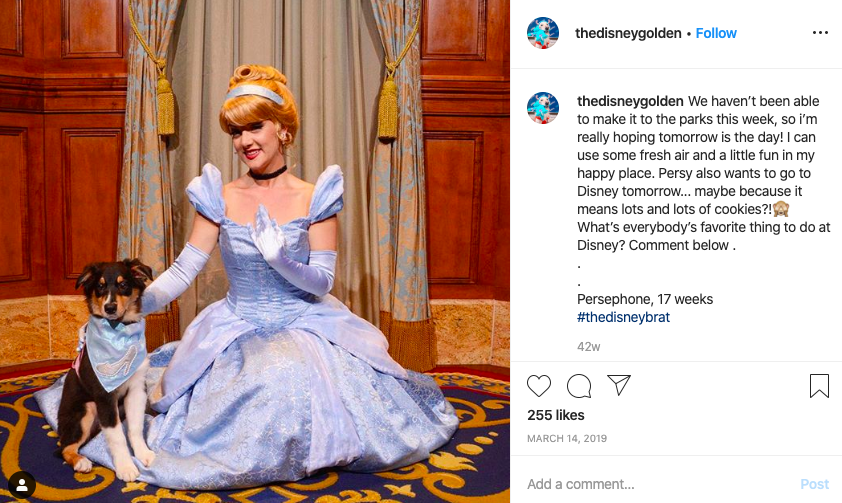Show tagged people icon on photo
Viewport: 842px width, 503px height.
pyautogui.click(x=22, y=485)
